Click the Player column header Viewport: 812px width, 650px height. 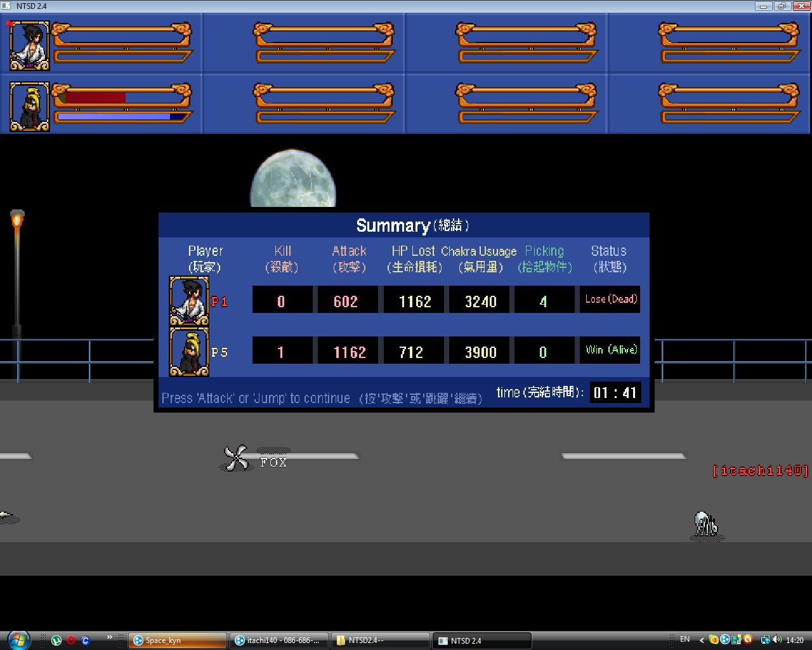(x=206, y=258)
